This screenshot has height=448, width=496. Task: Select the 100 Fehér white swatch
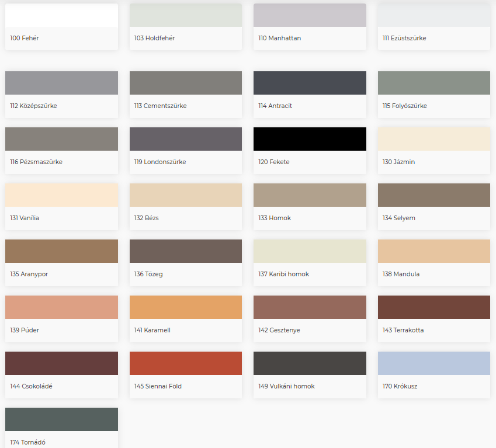(61, 16)
